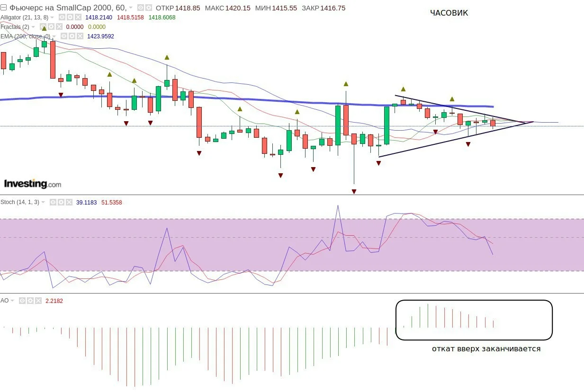Viewport: 584px width, 392px height.
Task: Toggle Stoch indicator visibility
Action: [x=53, y=202]
